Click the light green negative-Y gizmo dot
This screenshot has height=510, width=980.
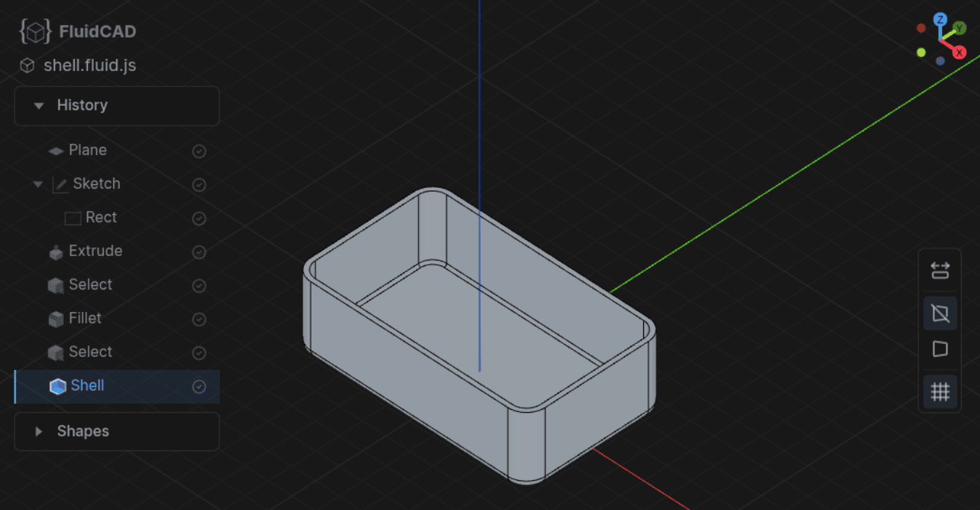(x=921, y=52)
